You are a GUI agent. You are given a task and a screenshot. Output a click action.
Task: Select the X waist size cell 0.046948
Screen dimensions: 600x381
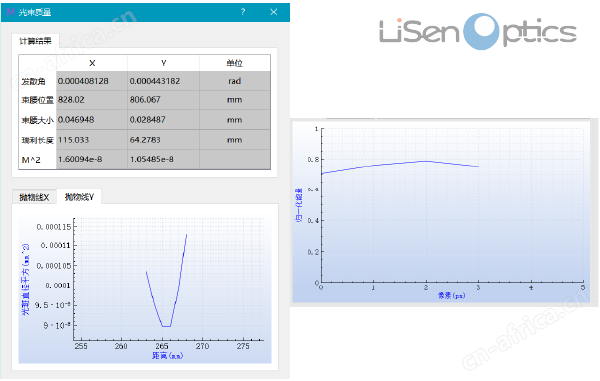pos(92,120)
